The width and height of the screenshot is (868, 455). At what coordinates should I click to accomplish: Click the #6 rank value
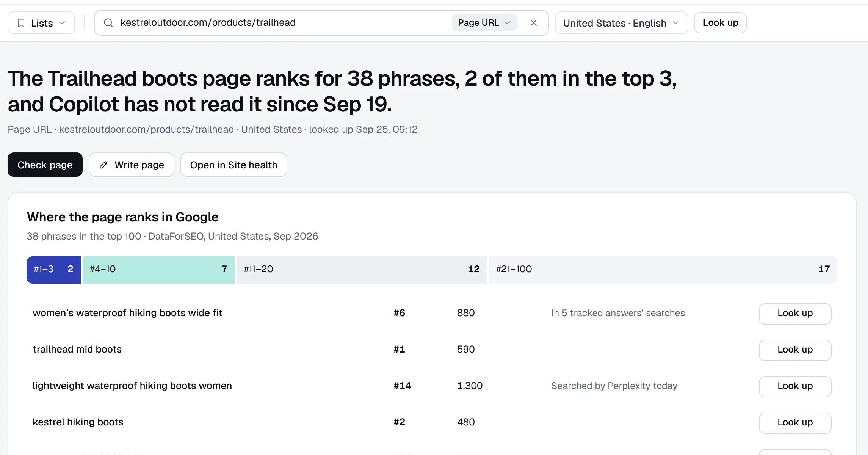coord(399,313)
